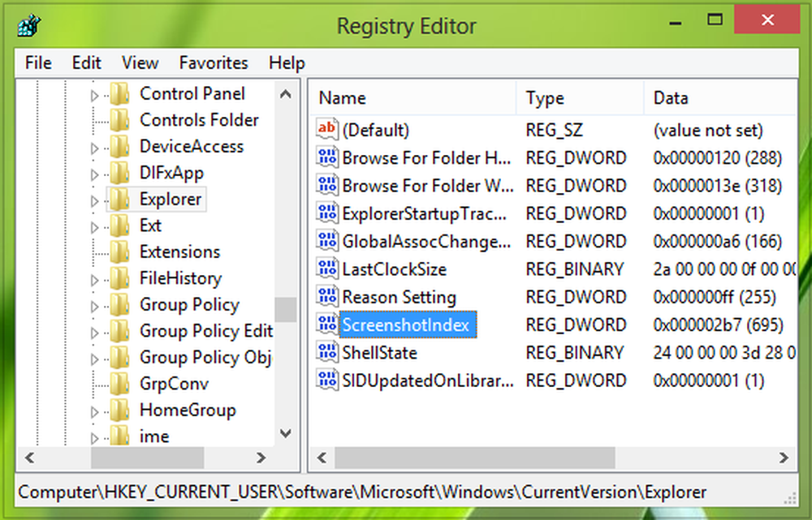Select the Group Policy Obj tree key
Viewport: 812px width, 520px height.
pos(205,358)
